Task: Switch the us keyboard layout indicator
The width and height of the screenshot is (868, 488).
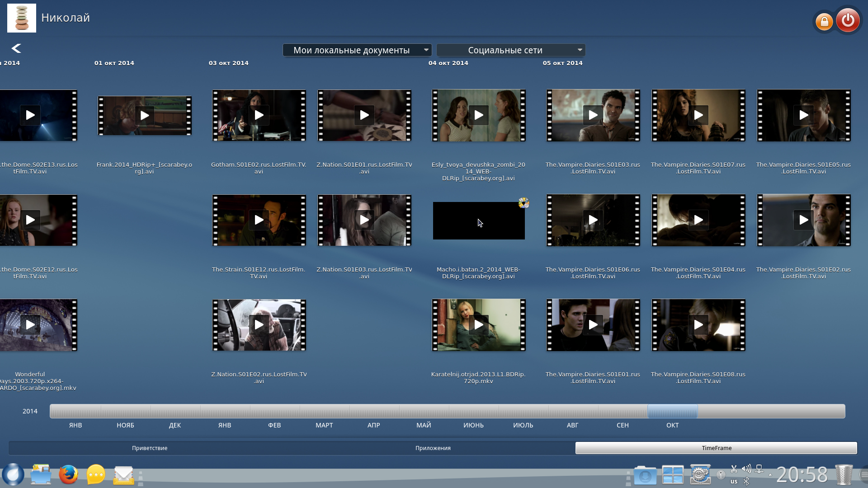Action: (734, 481)
